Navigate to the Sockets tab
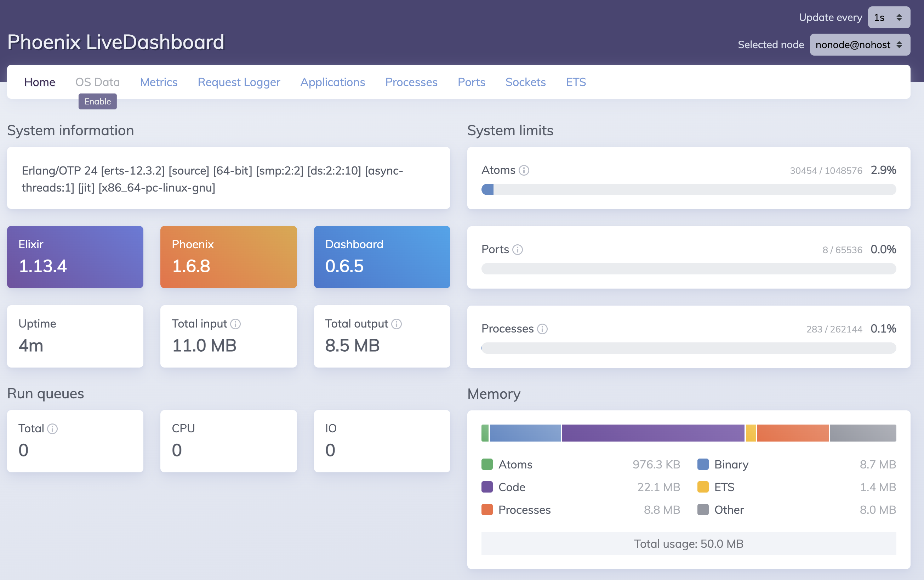Screen dimensions: 924x580 tap(525, 82)
